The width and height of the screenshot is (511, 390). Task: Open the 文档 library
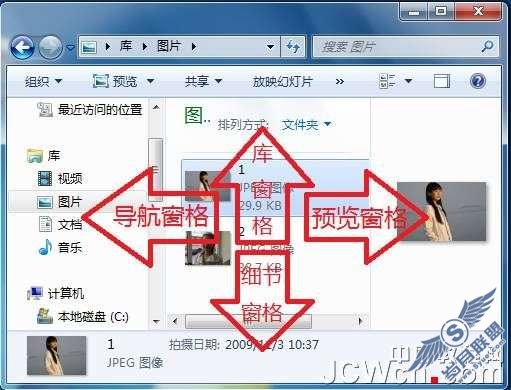70,225
